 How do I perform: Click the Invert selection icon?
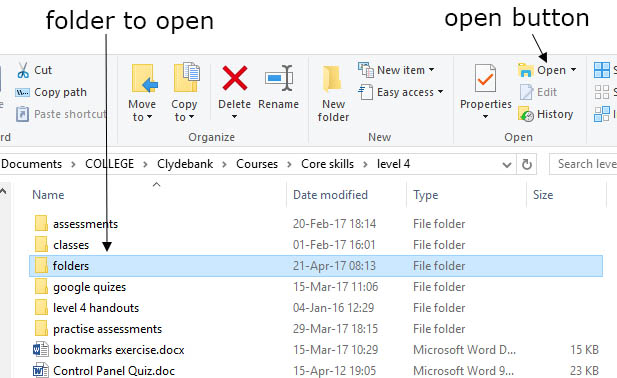(602, 114)
